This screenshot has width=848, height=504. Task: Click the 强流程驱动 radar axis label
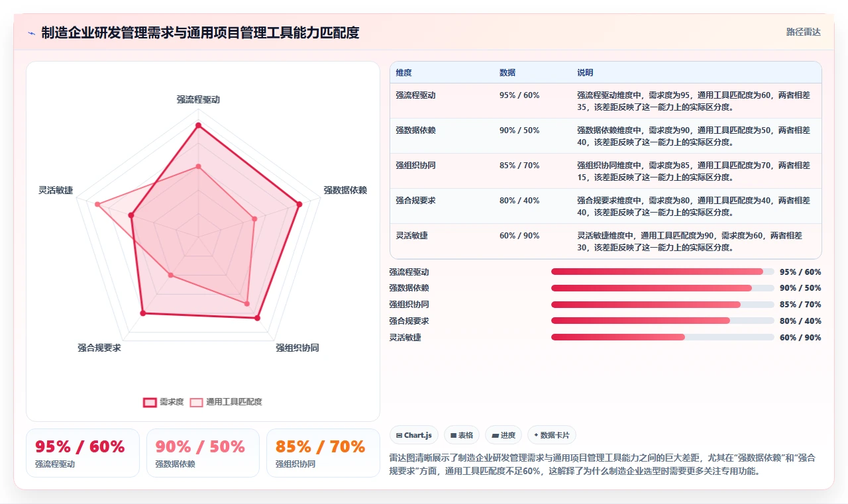coord(198,100)
